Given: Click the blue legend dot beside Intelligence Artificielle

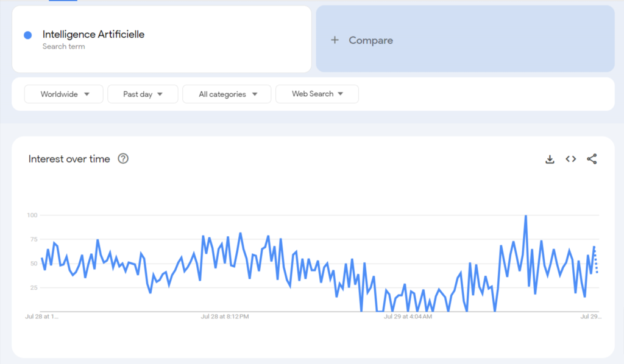Looking at the screenshot, I should point(27,35).
